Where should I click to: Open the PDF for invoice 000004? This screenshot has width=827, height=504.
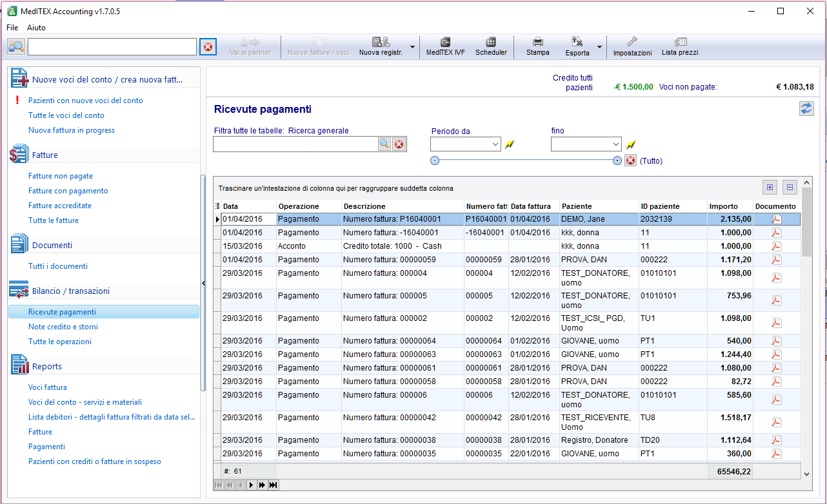coord(777,278)
